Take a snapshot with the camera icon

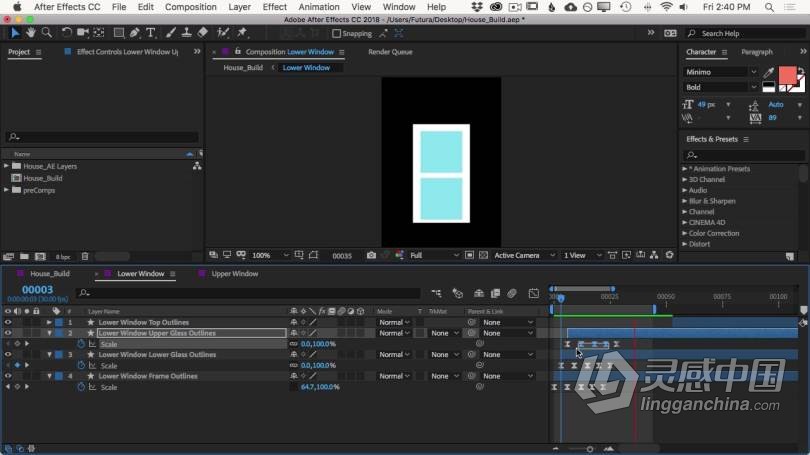click(371, 256)
